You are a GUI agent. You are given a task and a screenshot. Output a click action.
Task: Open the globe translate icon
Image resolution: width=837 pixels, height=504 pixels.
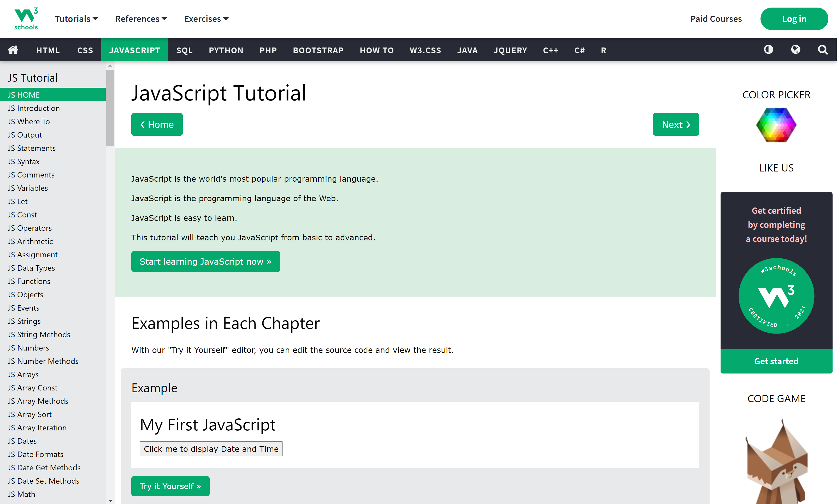tap(795, 50)
